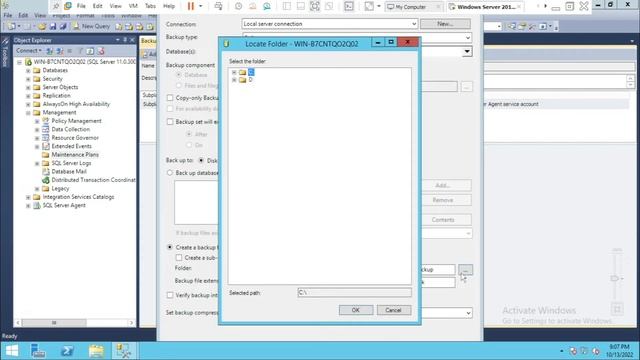The height and width of the screenshot is (360, 640).
Task: Select the D folder in tree
Action: (250, 80)
